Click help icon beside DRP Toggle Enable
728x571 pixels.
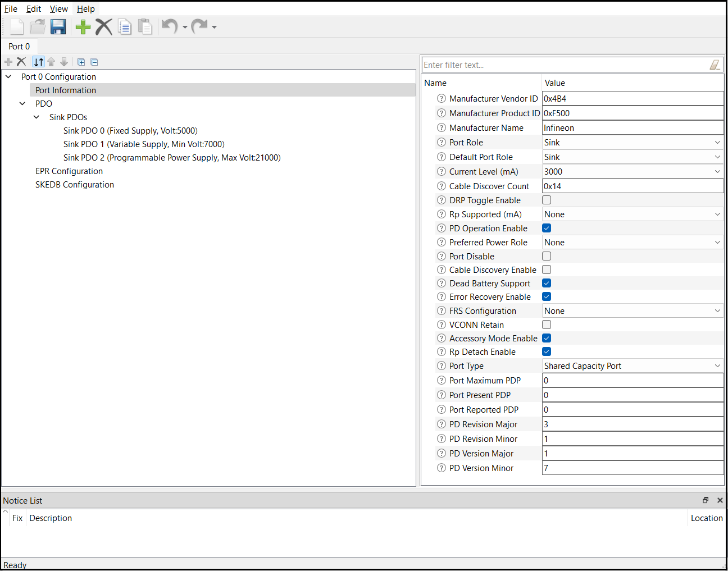click(442, 200)
